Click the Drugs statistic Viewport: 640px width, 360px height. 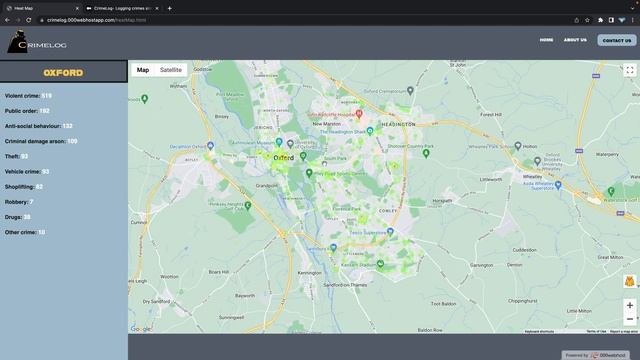pyautogui.click(x=18, y=217)
